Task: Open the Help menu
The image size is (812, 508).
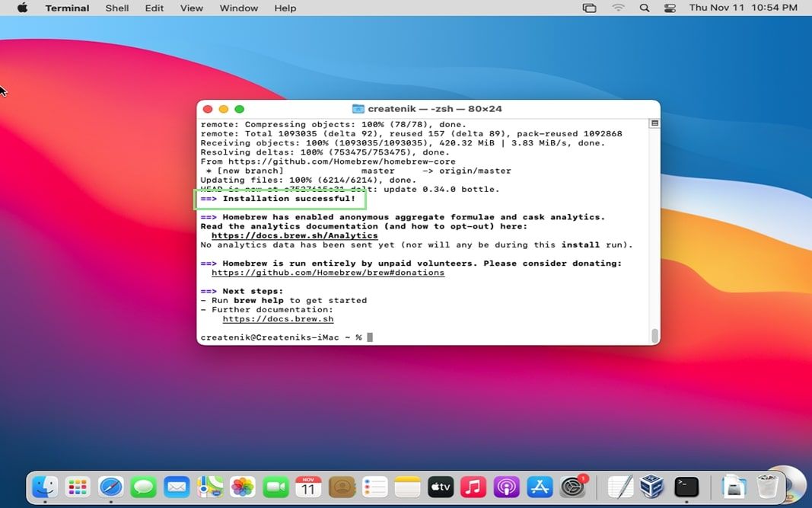Action: [285, 8]
